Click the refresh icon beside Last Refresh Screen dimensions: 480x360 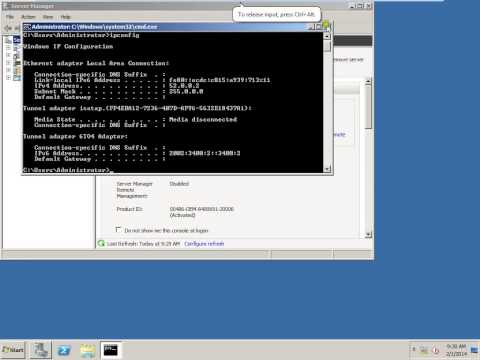pyautogui.click(x=101, y=243)
